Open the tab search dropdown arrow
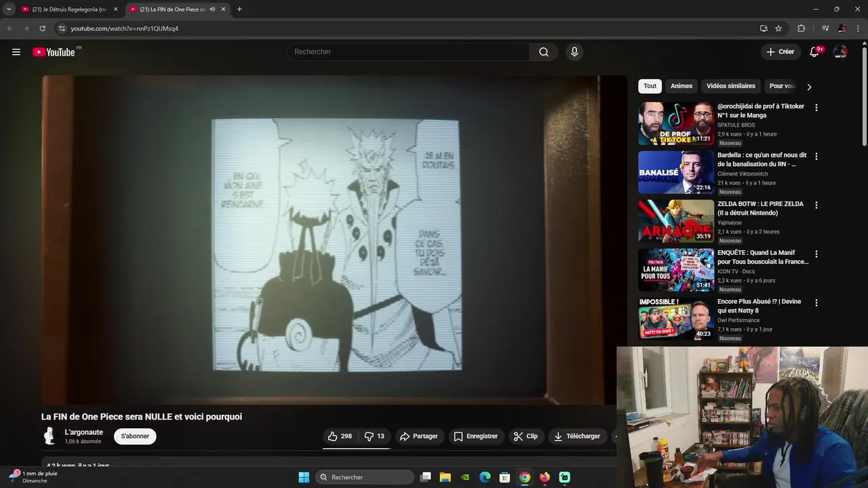The height and width of the screenshot is (488, 868). pyautogui.click(x=9, y=9)
